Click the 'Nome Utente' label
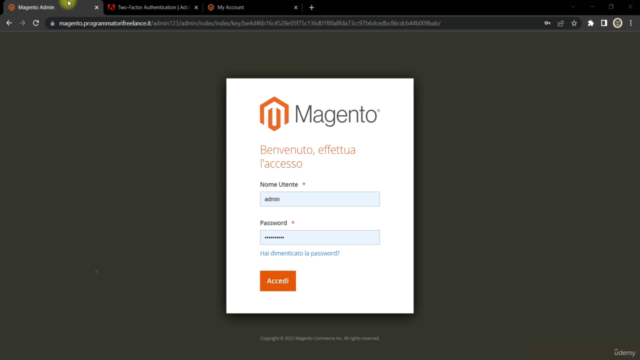640x360 pixels. (x=279, y=184)
